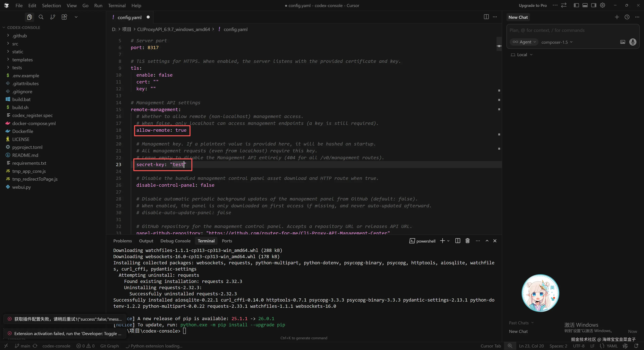Open webui.py in the explorer
The width and height of the screenshot is (644, 350).
pyautogui.click(x=21, y=187)
